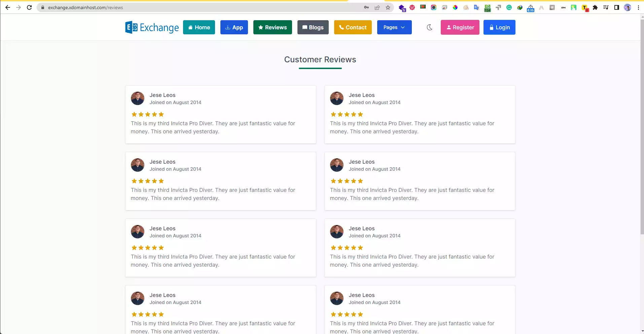Open the Google Translate extension
This screenshot has height=334, width=644.
tap(477, 7)
